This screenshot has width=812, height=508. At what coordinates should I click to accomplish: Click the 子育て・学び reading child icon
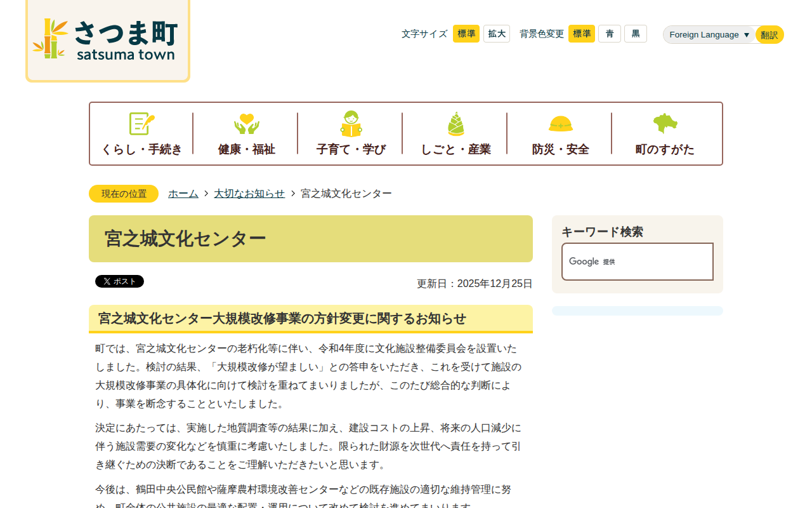pyautogui.click(x=351, y=123)
